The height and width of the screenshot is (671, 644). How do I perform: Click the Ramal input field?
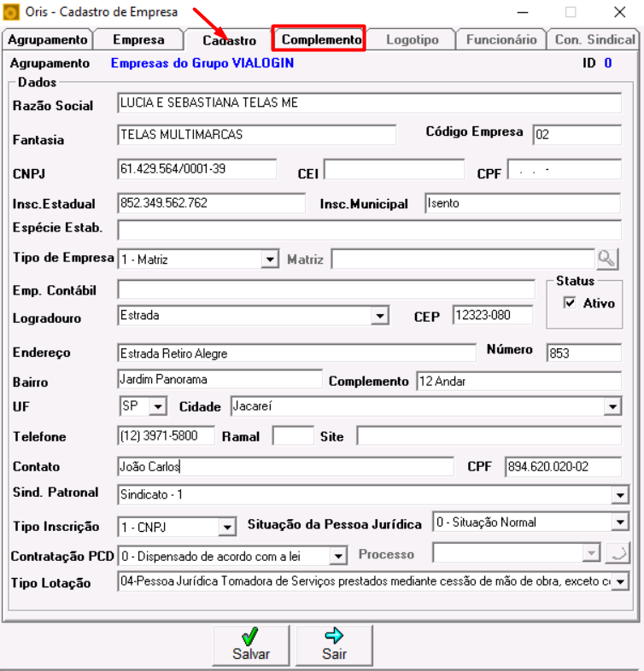pos(293,436)
